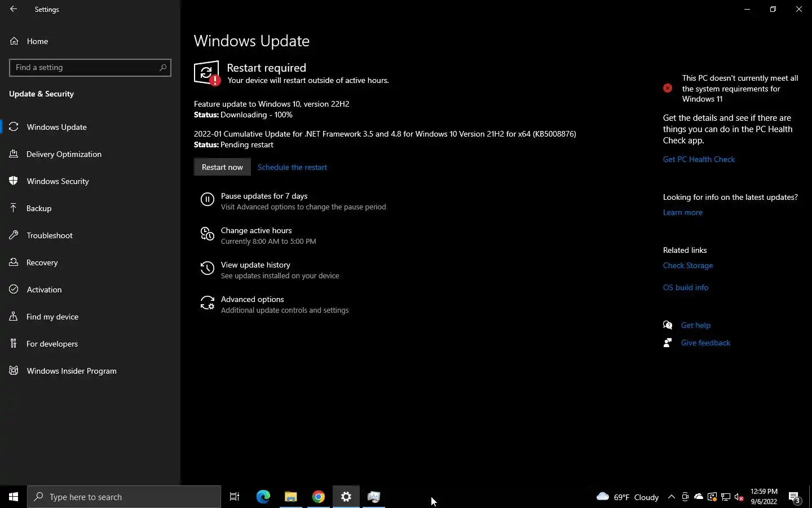
Task: Click the Feature update to Windows 10 22H2 text
Action: (x=272, y=104)
